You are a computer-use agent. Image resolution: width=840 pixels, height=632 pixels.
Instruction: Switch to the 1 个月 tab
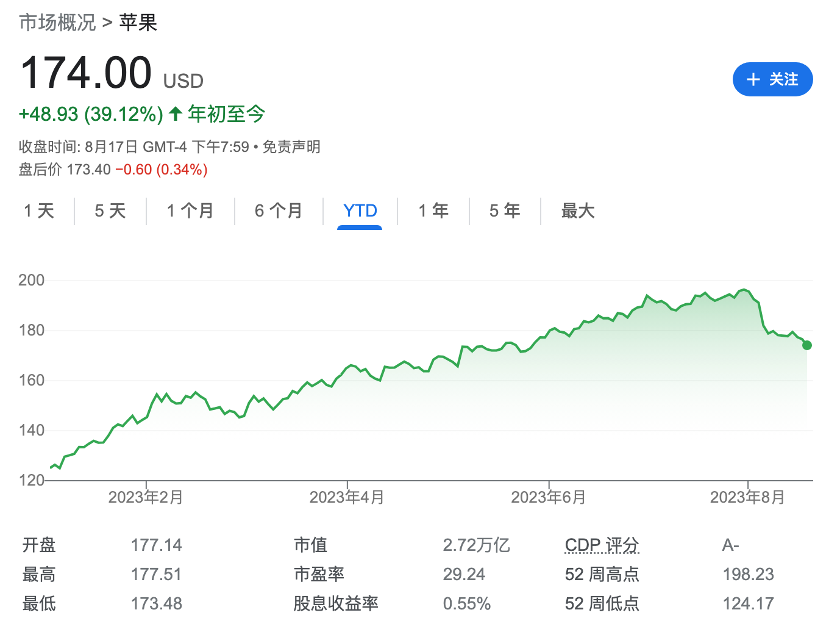tap(191, 211)
